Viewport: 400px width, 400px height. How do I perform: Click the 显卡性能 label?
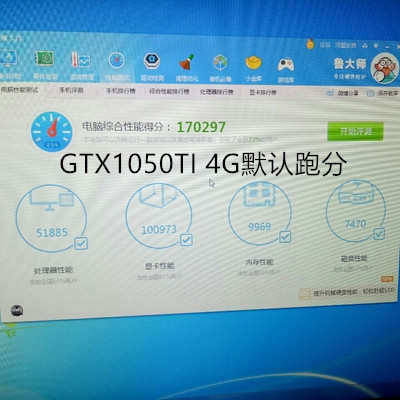coord(159,266)
